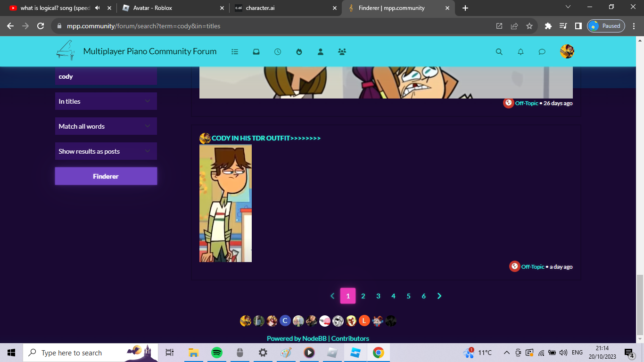
Task: Switch to the 'what is logical? song' YouTube tab
Action: tap(59, 8)
